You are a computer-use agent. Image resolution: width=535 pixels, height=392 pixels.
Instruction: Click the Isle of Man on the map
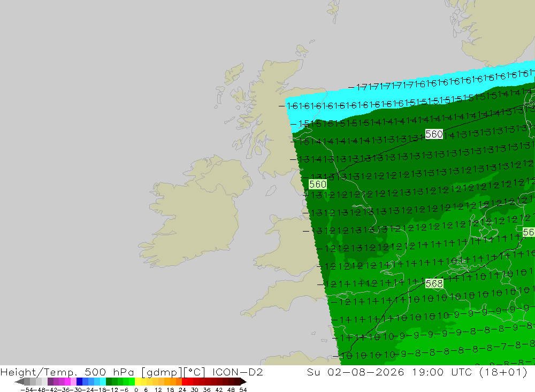(x=271, y=190)
